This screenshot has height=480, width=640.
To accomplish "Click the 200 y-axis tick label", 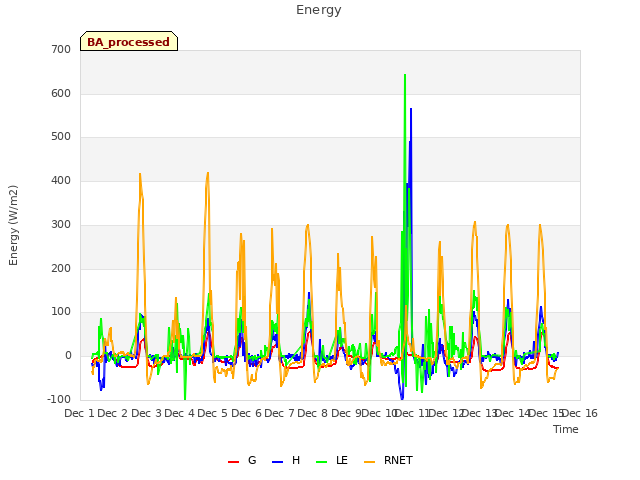I will coord(61,269).
